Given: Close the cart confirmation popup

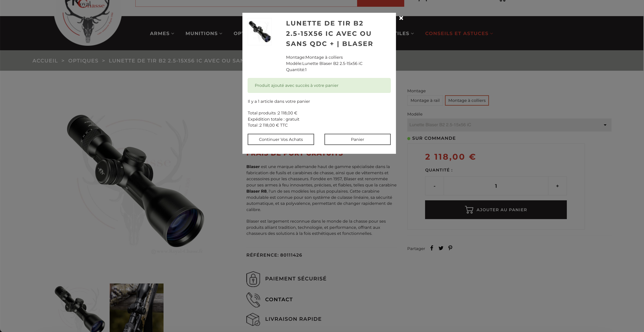Looking at the screenshot, I should tap(401, 18).
